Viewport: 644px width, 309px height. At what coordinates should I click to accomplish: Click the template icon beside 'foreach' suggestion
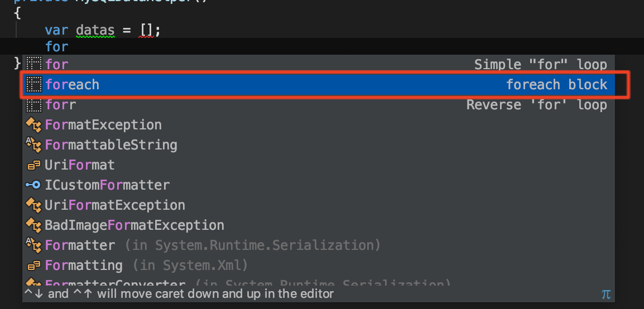tap(34, 85)
